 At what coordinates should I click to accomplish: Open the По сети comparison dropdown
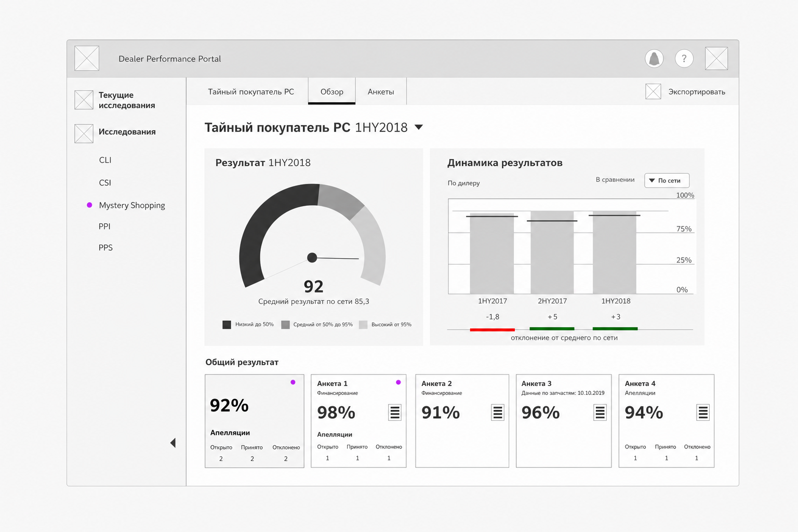coord(667,180)
